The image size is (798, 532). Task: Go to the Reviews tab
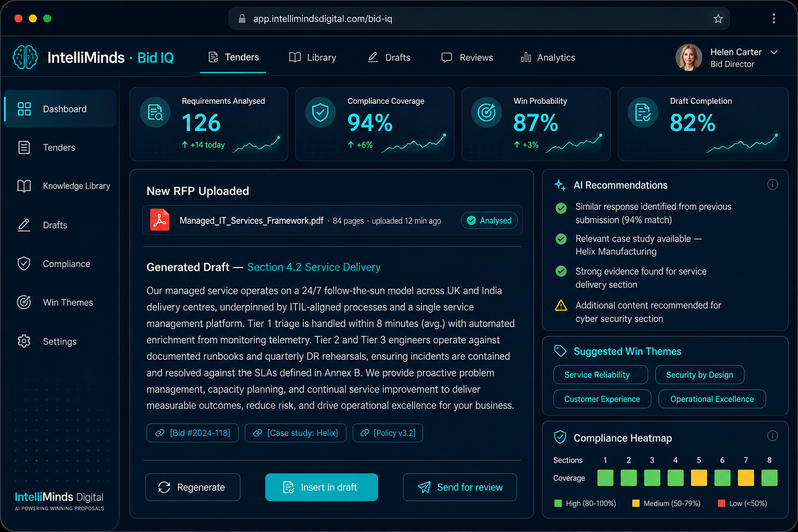[x=467, y=58]
